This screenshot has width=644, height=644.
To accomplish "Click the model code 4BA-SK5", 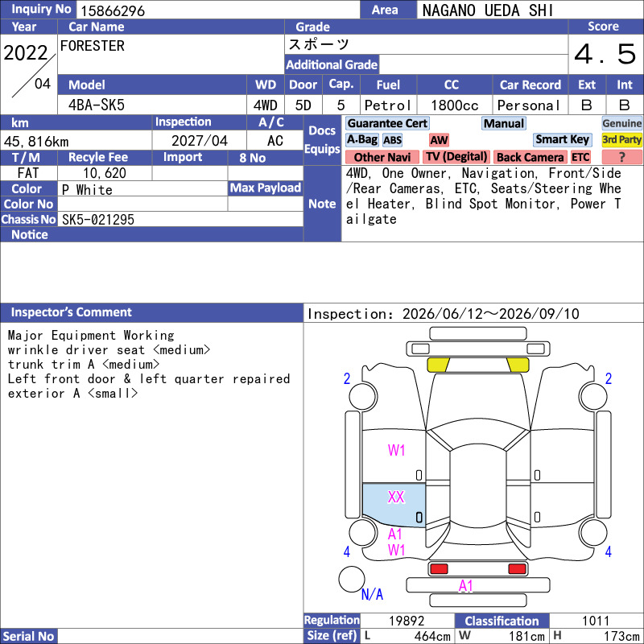I will click(x=96, y=105).
